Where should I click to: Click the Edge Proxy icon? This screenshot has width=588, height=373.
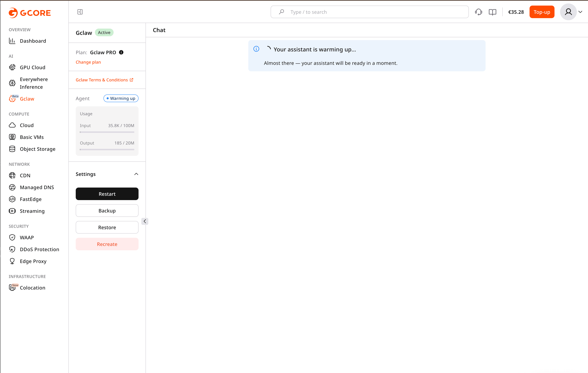click(12, 261)
